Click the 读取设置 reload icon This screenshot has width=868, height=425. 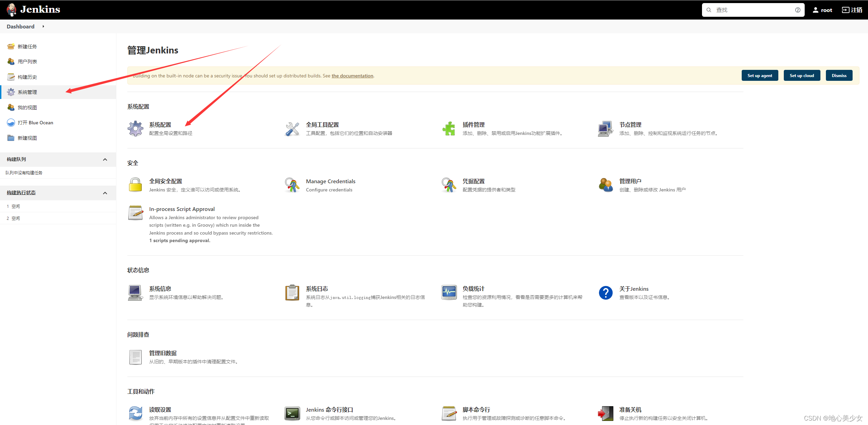136,413
